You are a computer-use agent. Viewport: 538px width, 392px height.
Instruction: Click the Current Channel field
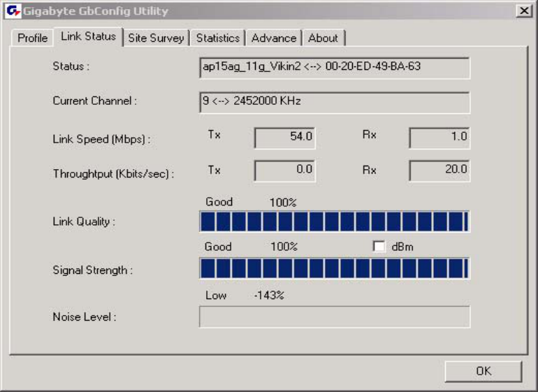pos(335,102)
